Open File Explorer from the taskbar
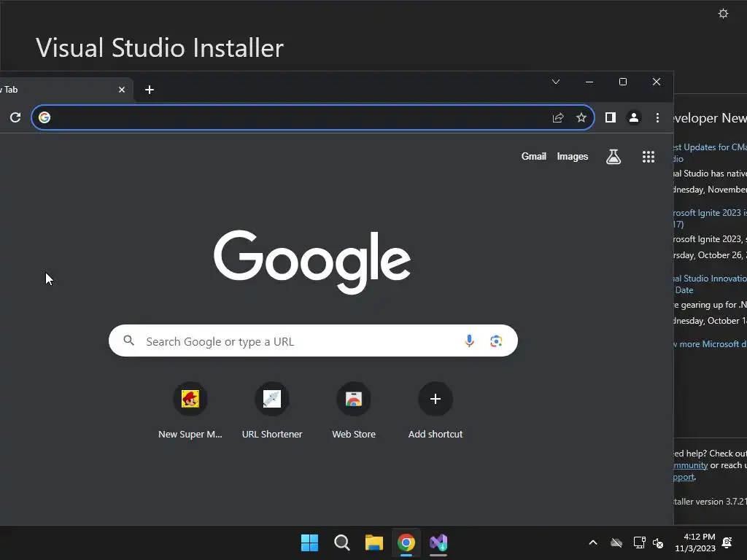 (374, 542)
